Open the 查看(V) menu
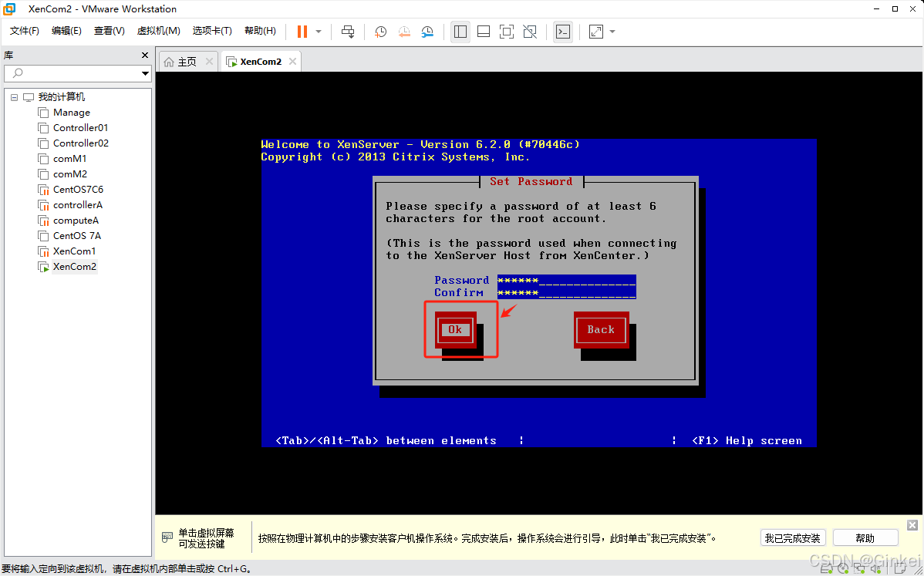Screen dimensions: 924x576 [x=109, y=31]
